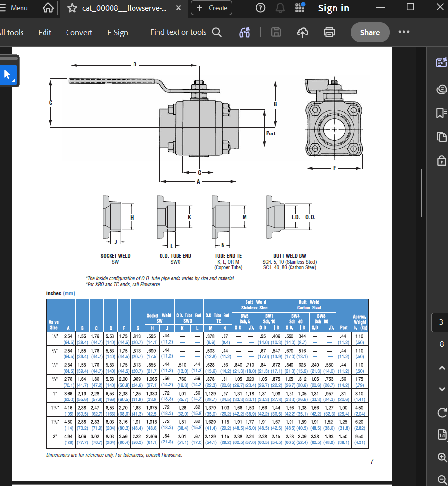This screenshot has width=448, height=486.
Task: Click the SOCKET WELD label
Action: [115, 256]
